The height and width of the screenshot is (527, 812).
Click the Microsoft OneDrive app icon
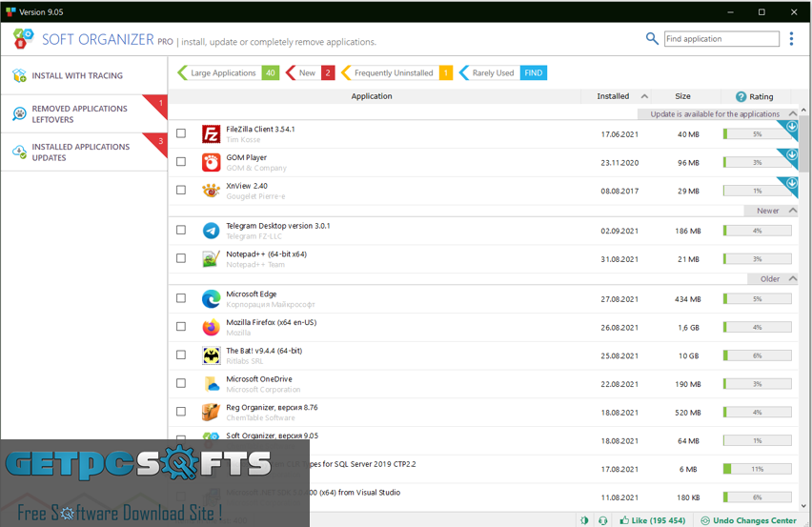(x=212, y=384)
